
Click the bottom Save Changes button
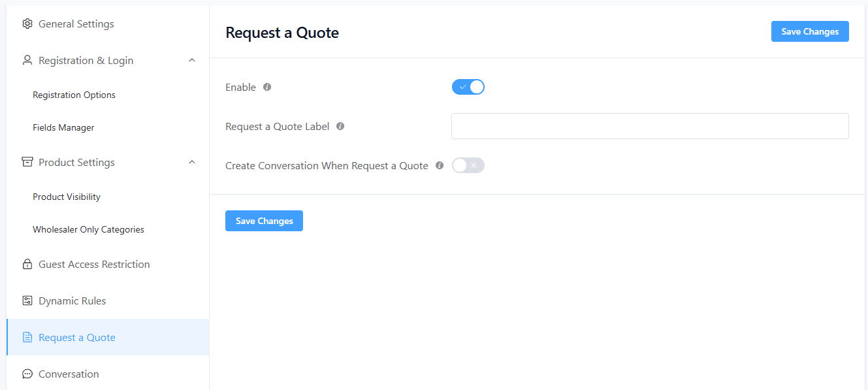tap(264, 221)
